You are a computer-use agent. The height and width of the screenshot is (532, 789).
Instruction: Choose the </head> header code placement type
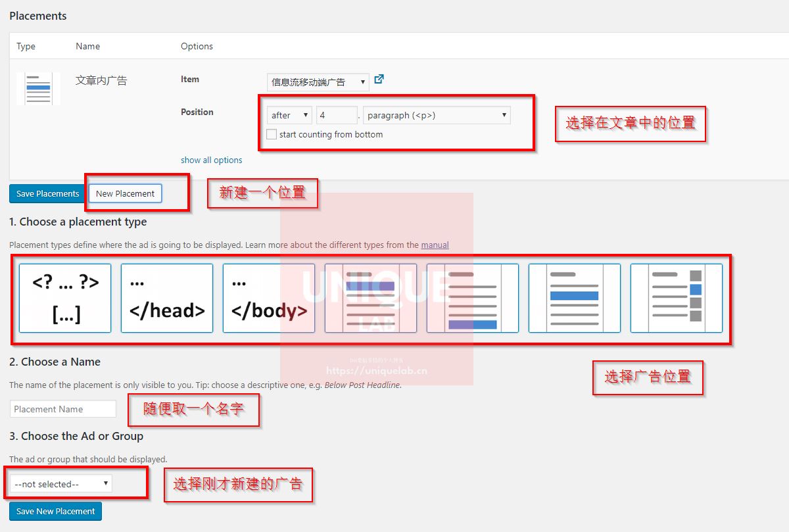point(167,298)
